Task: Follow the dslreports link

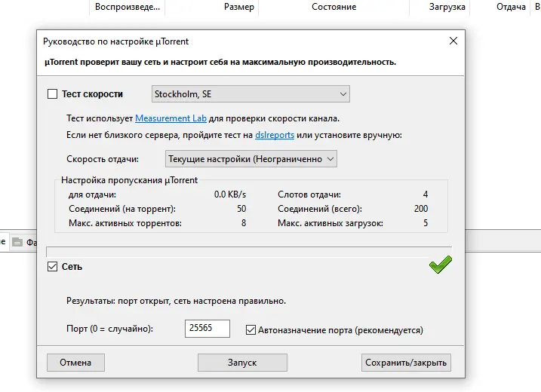Action: point(275,135)
